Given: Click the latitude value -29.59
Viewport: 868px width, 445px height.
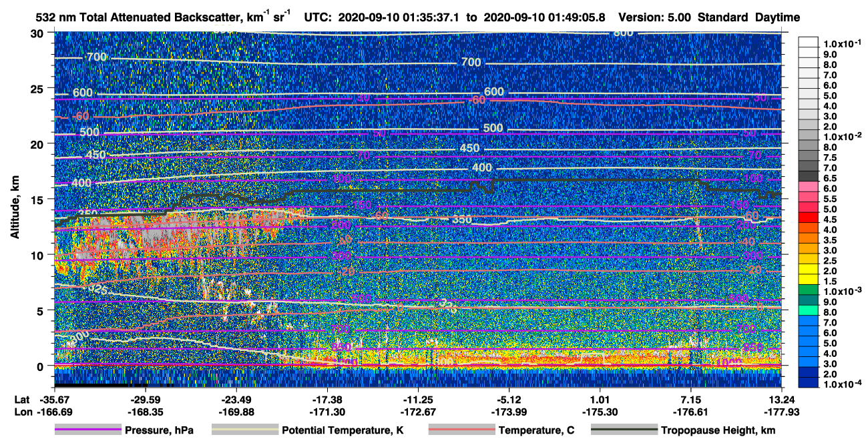Looking at the screenshot, I should [x=145, y=400].
